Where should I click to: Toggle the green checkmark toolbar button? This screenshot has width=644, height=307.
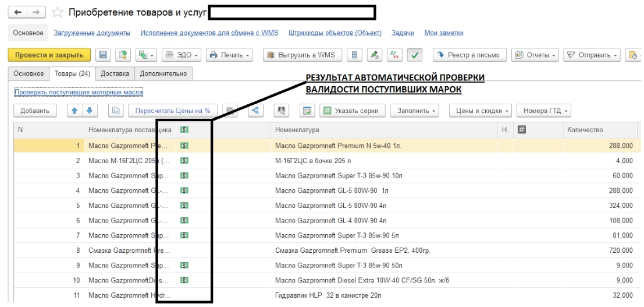tap(415, 55)
